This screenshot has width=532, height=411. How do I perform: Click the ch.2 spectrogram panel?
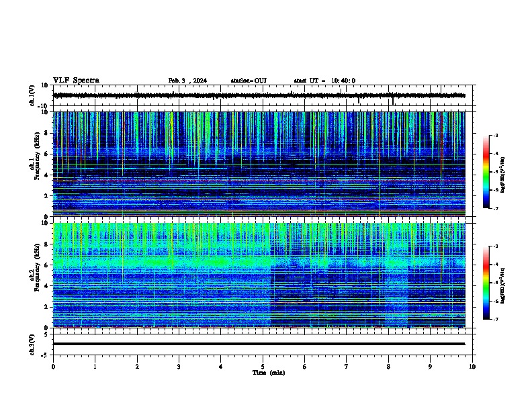tap(259, 275)
